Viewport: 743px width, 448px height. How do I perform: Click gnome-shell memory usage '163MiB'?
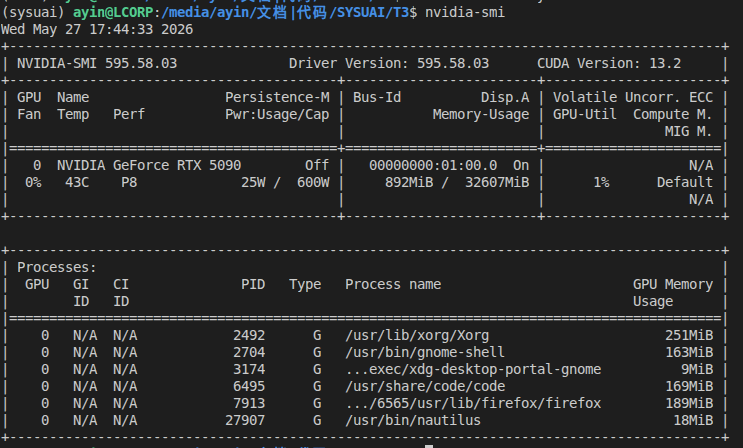tap(689, 353)
